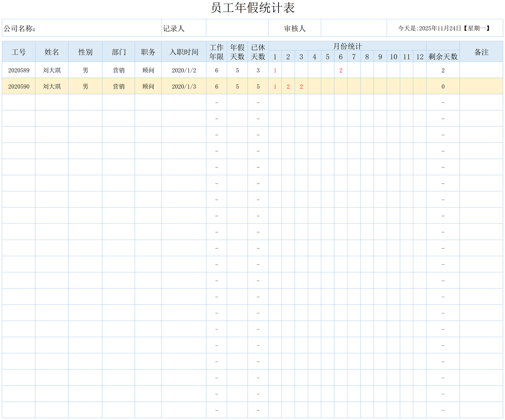Select the join date 2020/1/3 cell
This screenshot has width=505, height=420.
point(183,86)
